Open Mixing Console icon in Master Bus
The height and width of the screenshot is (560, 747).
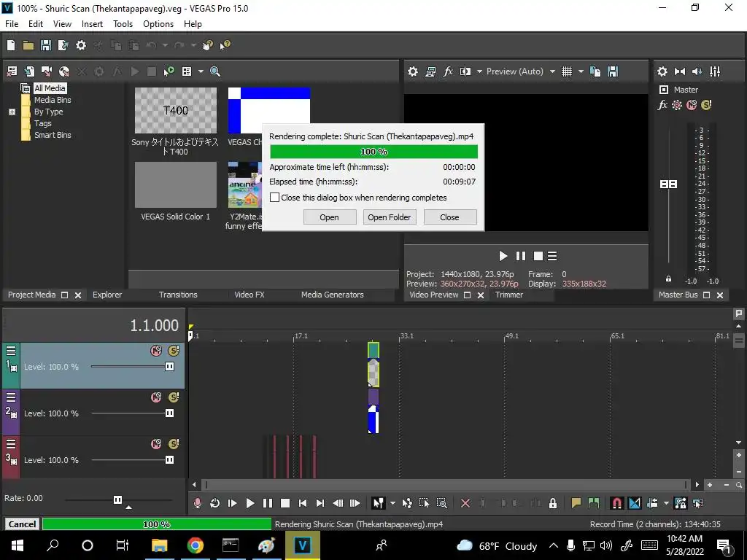pyautogui.click(x=715, y=71)
